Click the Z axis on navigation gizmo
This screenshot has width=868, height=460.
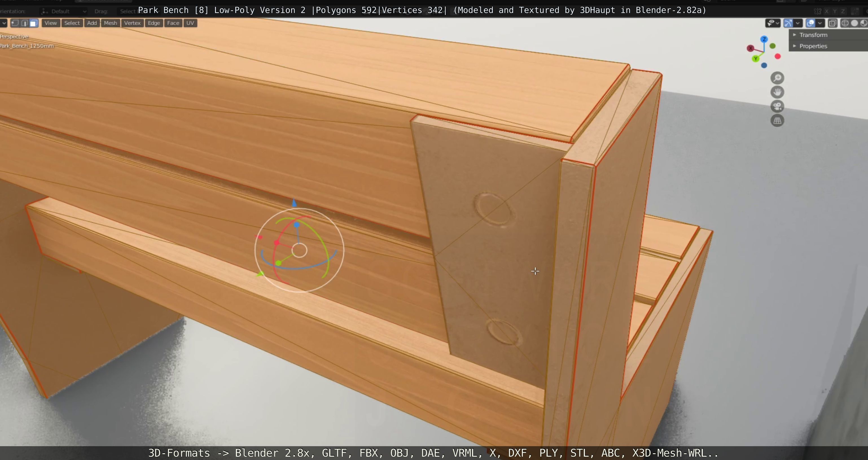(x=764, y=40)
